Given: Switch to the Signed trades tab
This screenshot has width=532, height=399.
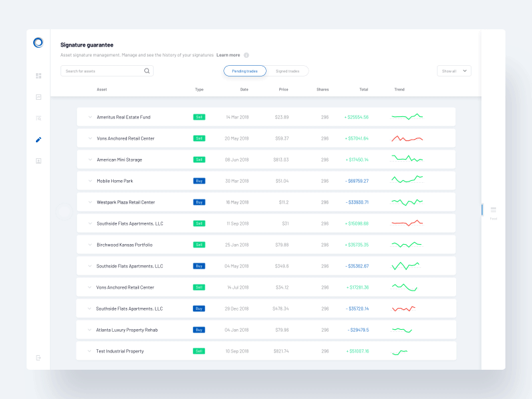Looking at the screenshot, I should coord(289,70).
